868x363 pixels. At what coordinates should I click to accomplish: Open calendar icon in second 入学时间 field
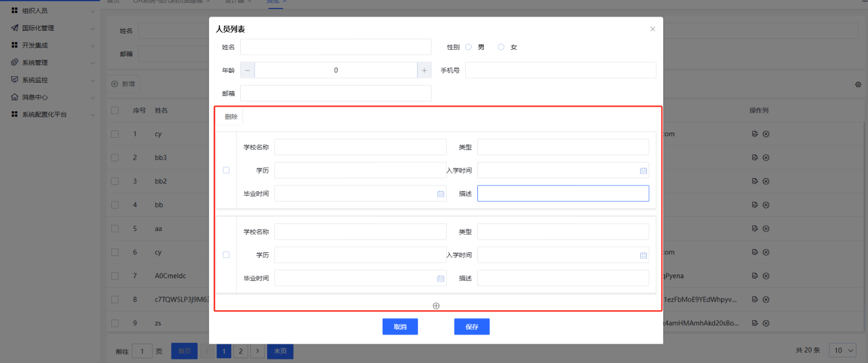pos(643,255)
